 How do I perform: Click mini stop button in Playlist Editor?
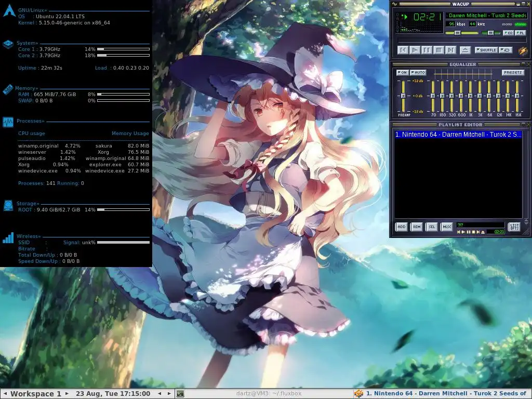pos(473,232)
